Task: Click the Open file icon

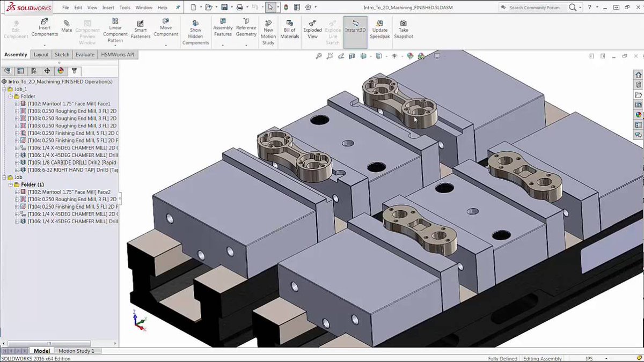Action: point(208,8)
